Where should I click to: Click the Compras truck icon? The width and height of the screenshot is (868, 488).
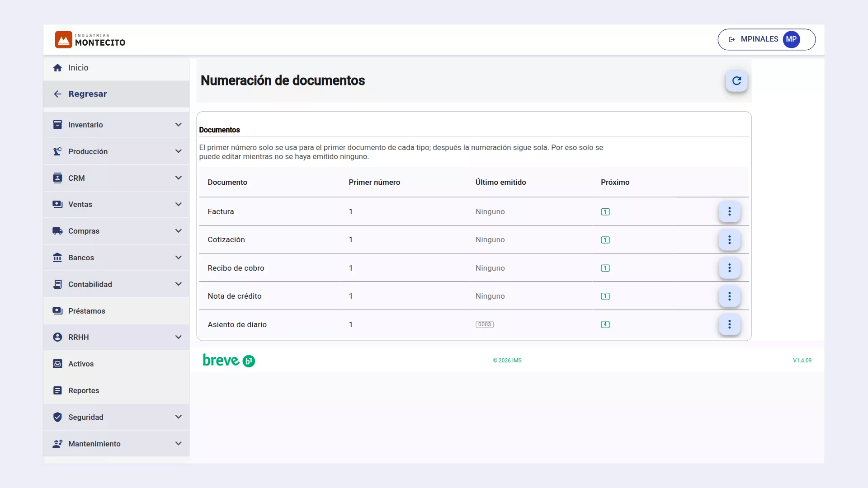click(57, 231)
